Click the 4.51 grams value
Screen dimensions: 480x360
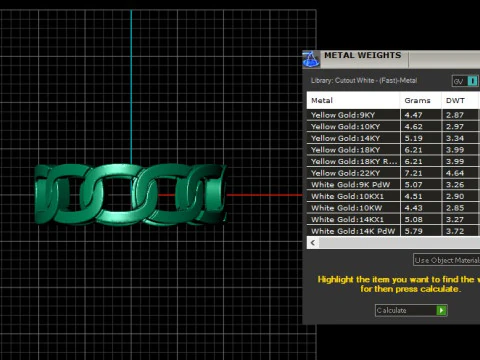413,196
